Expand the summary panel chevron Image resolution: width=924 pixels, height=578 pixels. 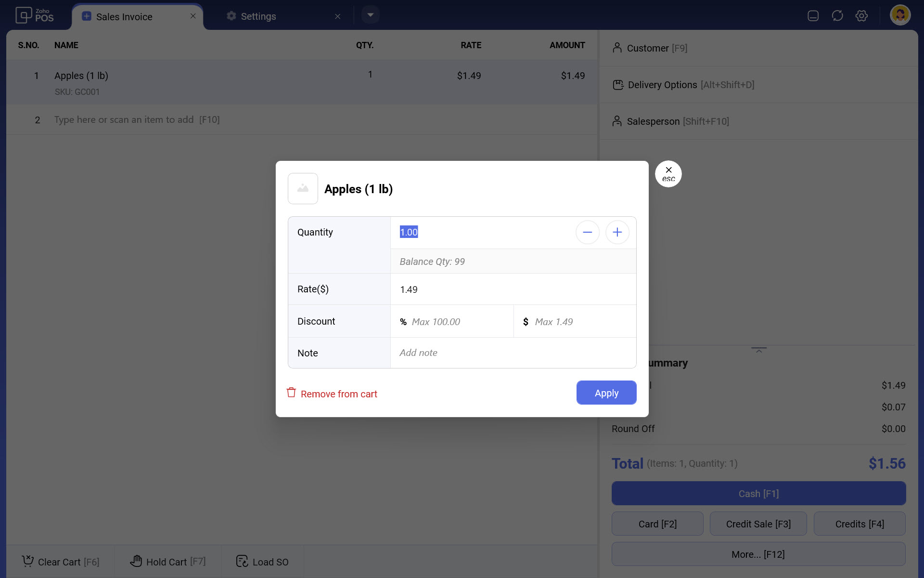coord(759,350)
